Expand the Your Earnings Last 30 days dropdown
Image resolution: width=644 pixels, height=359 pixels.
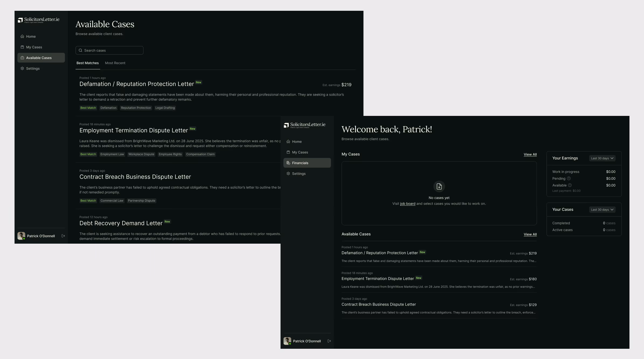(602, 158)
